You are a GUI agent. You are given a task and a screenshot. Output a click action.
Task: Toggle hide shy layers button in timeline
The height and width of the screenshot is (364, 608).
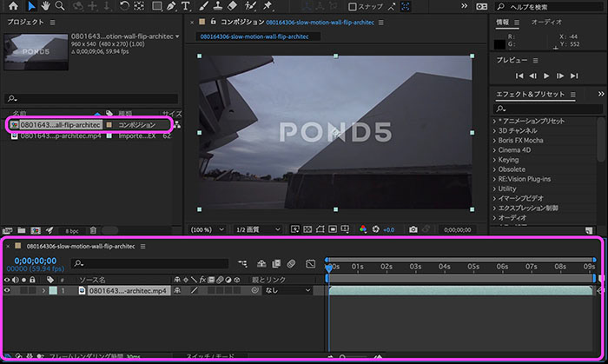[x=261, y=264]
